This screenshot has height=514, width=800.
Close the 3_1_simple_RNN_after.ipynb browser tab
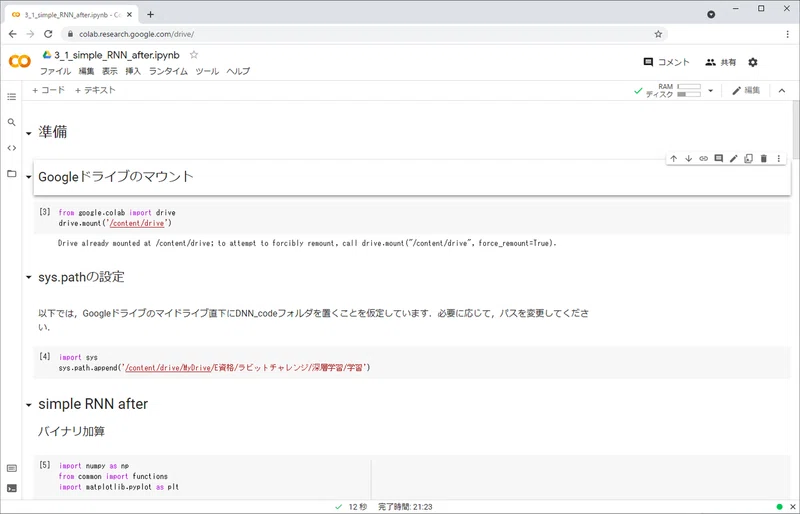click(x=130, y=15)
